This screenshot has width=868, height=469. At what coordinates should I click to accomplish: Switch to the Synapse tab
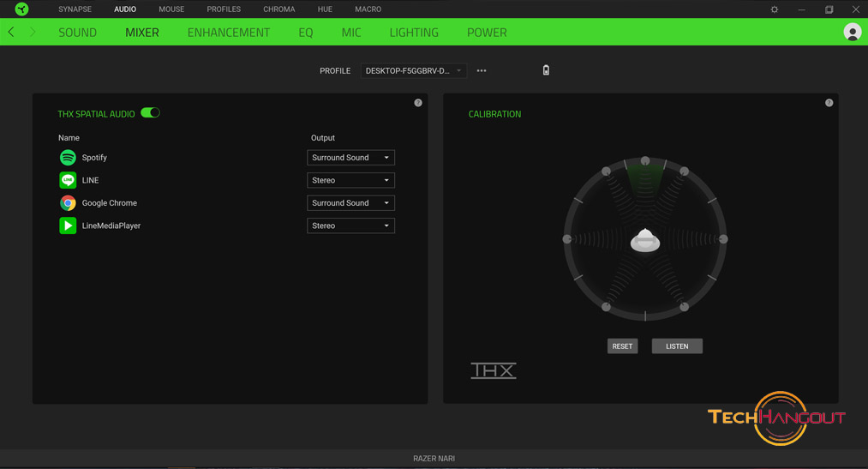coord(75,9)
